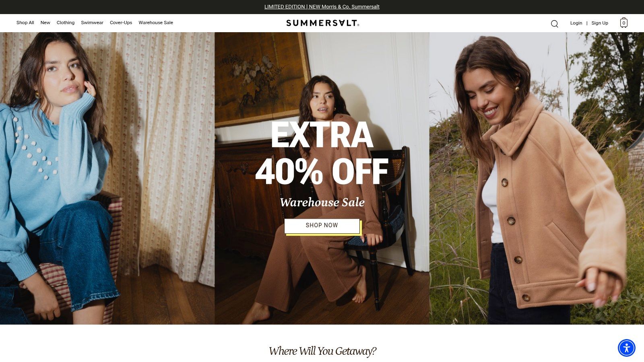Go to Warehouse Sale in navigation

pyautogui.click(x=156, y=23)
